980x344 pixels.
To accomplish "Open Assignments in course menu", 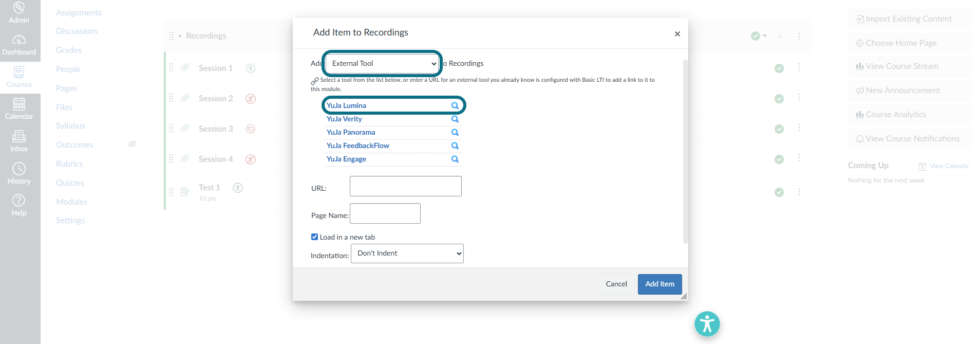I will tap(79, 12).
